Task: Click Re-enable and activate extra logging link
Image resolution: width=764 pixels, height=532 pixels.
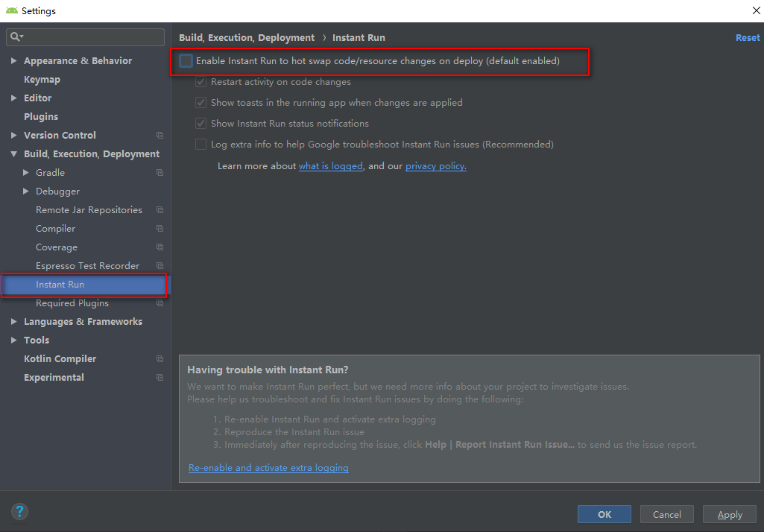Action: pos(268,468)
